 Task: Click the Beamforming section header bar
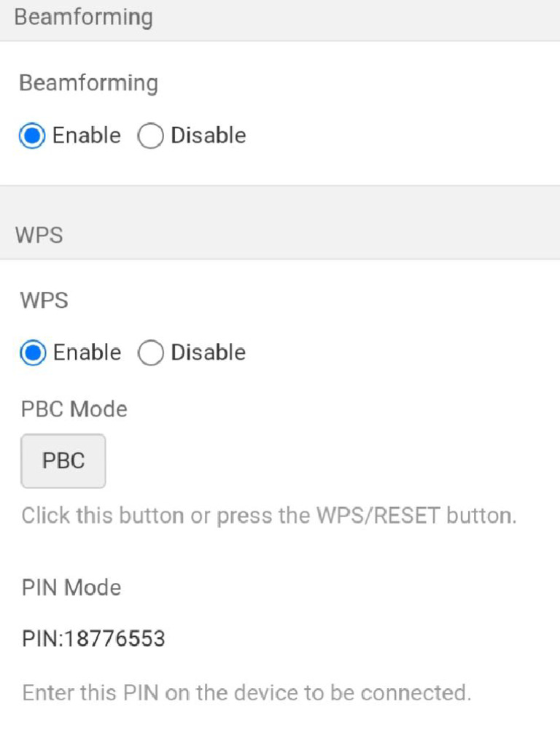point(280,19)
